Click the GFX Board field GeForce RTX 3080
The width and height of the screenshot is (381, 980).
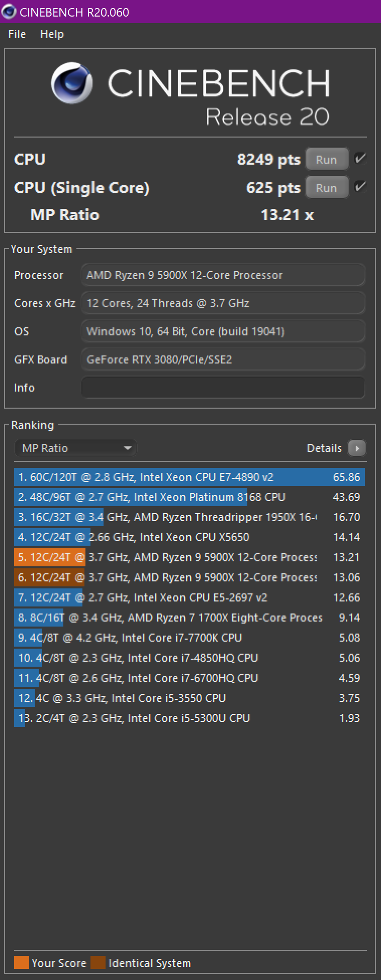pos(223,359)
